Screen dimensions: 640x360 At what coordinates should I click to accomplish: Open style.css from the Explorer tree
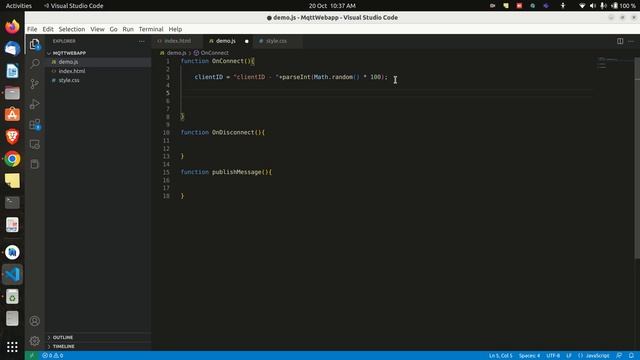point(69,80)
